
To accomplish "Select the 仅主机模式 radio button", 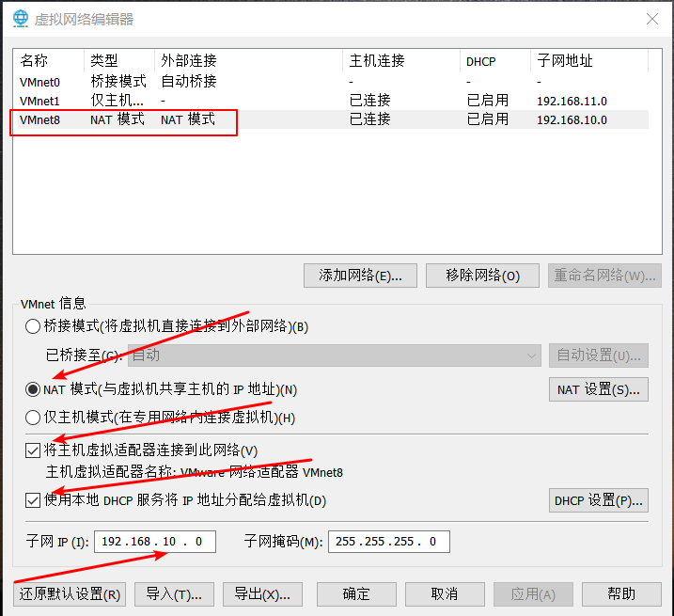I will click(x=33, y=418).
